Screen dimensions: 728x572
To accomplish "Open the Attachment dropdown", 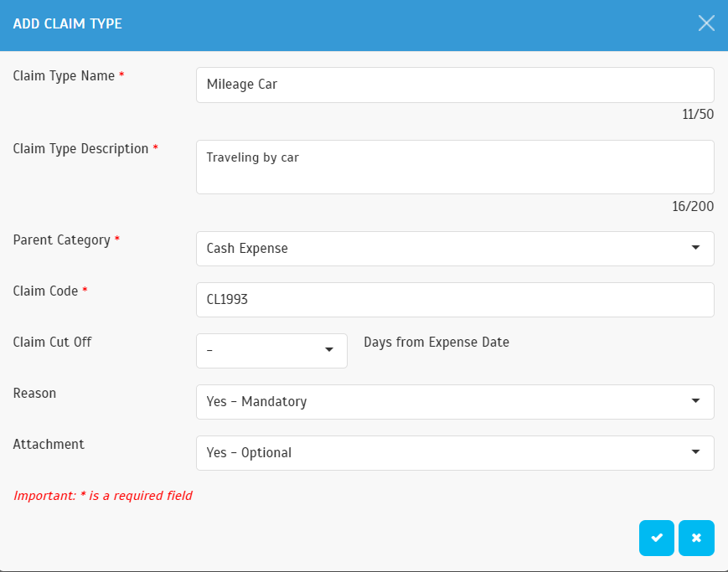I will point(455,453).
